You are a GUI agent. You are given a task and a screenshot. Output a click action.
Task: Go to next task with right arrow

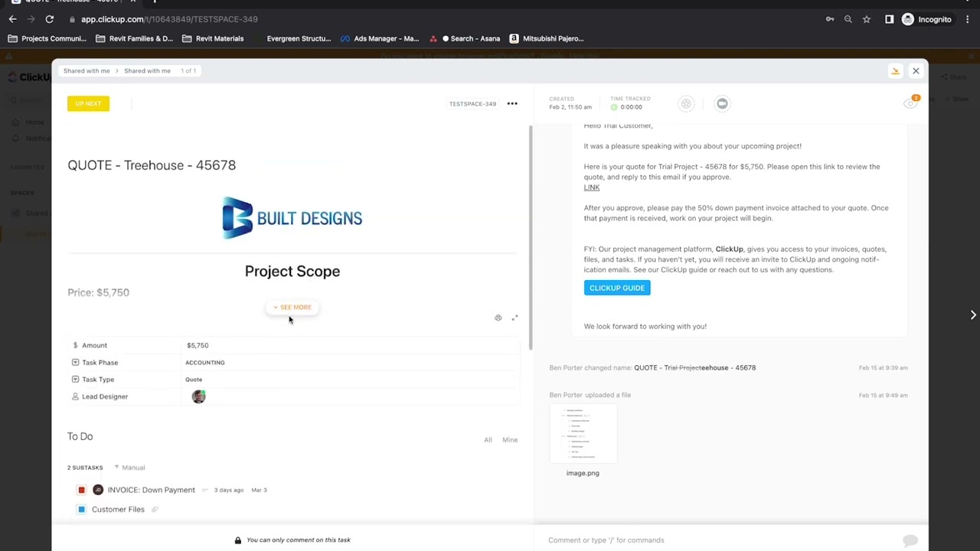click(x=973, y=315)
